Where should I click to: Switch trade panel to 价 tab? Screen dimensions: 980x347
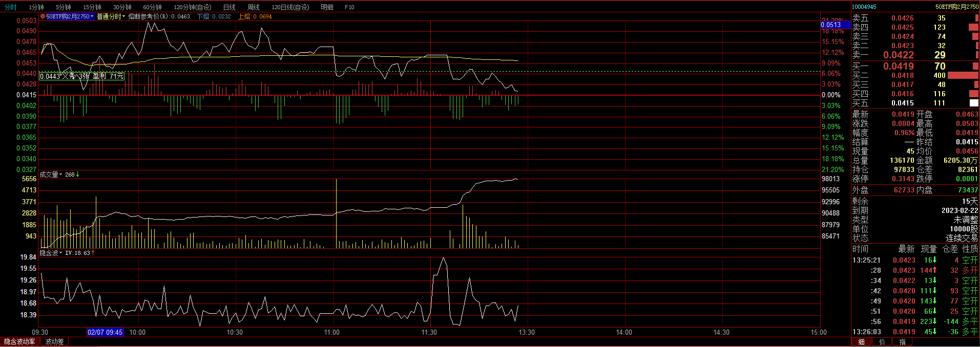click(882, 342)
